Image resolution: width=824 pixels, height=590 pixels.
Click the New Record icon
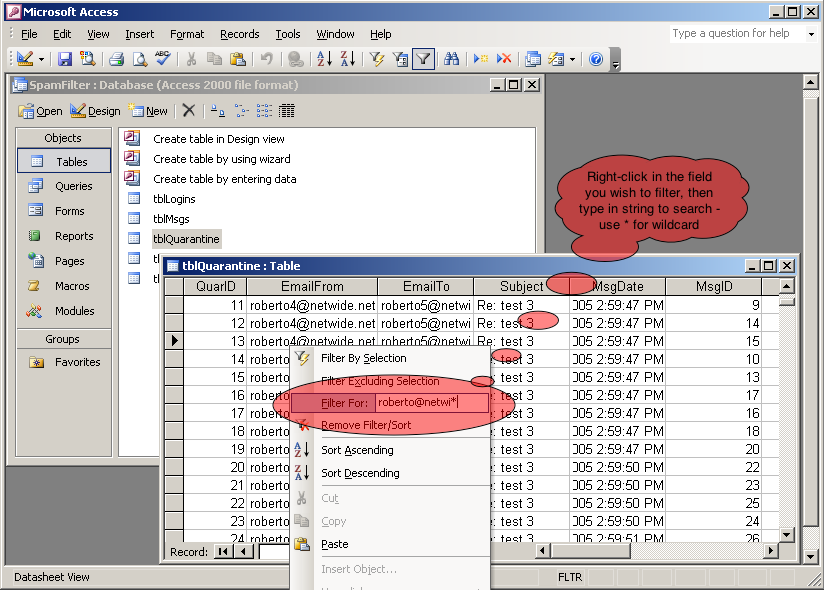(x=480, y=59)
